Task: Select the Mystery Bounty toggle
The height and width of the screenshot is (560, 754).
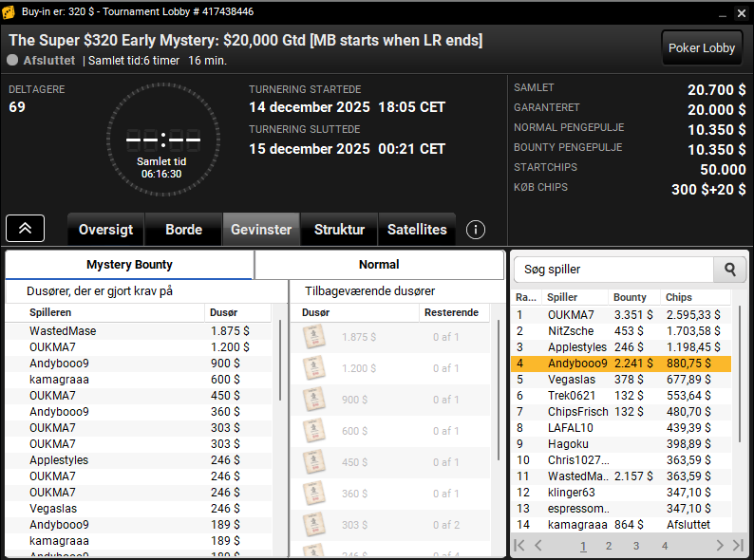Action: (x=129, y=265)
